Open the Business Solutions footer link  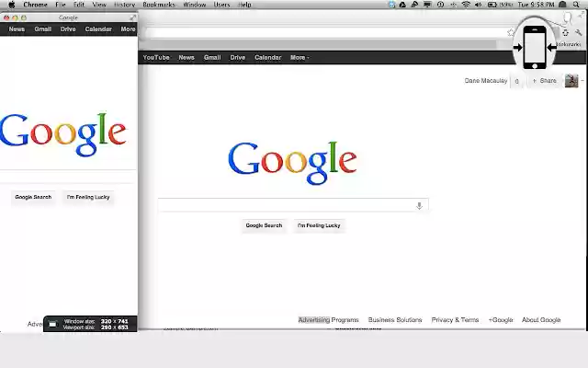click(x=395, y=320)
